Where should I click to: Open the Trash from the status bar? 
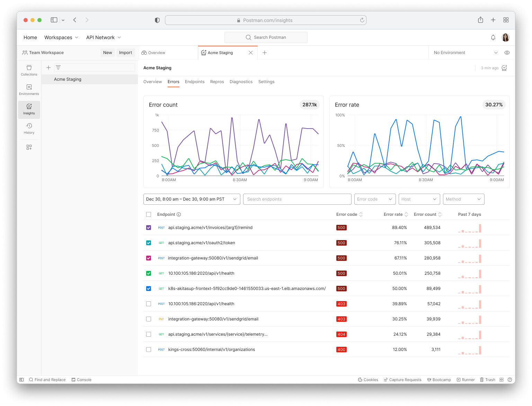point(487,380)
